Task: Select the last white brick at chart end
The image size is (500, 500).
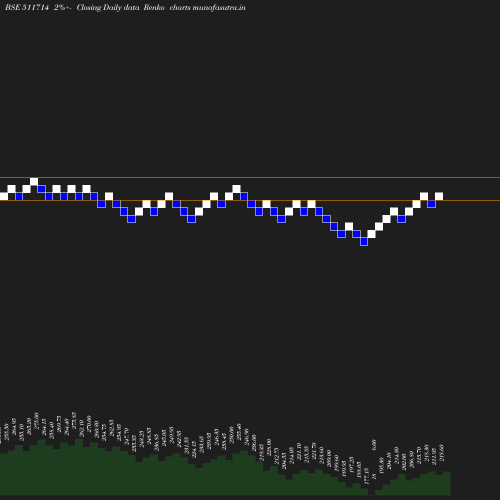Action: (439, 197)
